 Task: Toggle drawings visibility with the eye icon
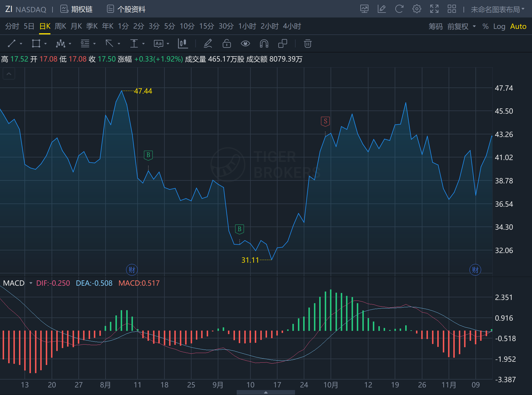245,44
